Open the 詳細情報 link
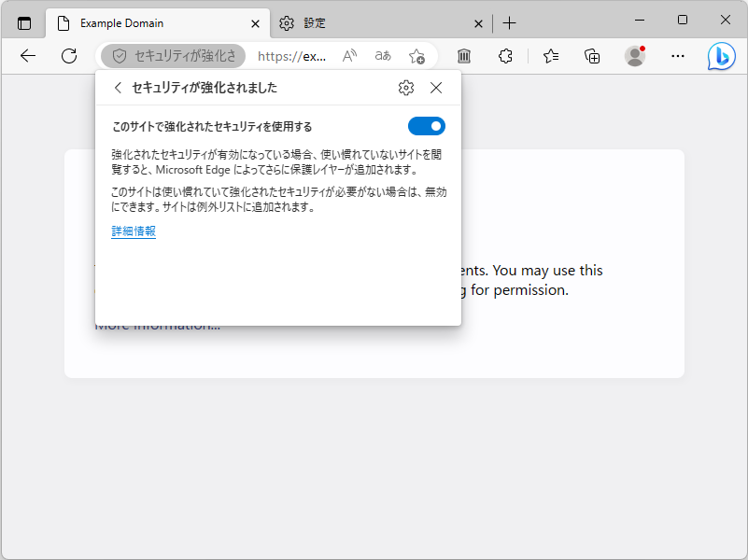 (133, 231)
